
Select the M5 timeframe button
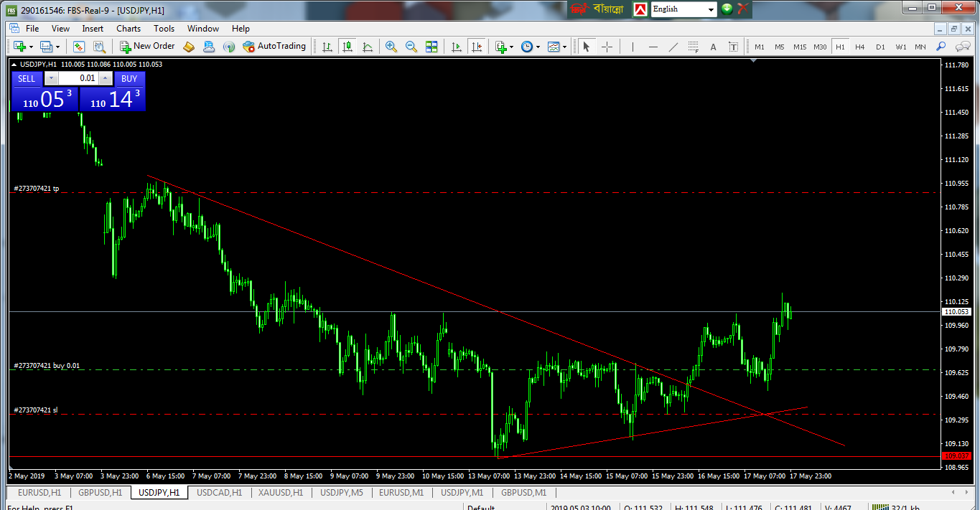point(780,47)
